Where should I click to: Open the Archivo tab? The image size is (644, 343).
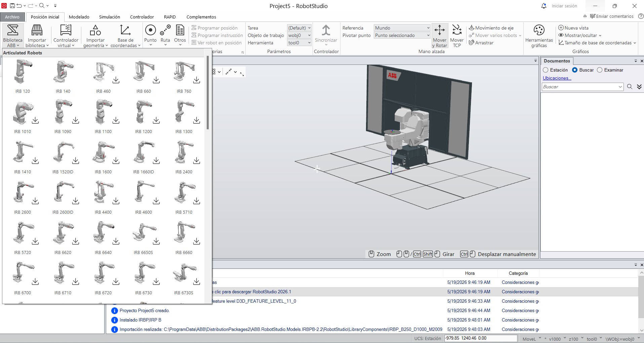pos(12,17)
